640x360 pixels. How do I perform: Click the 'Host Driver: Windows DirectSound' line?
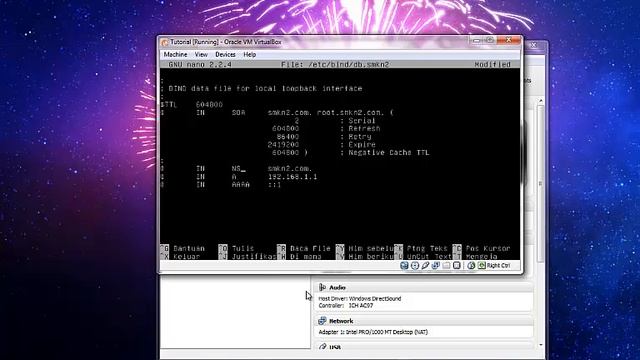(x=360, y=299)
